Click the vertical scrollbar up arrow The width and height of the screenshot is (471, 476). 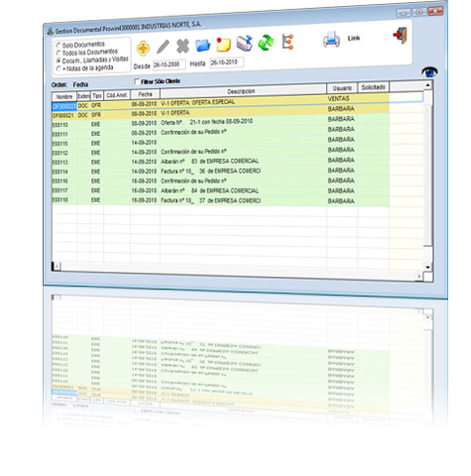pos(427,85)
